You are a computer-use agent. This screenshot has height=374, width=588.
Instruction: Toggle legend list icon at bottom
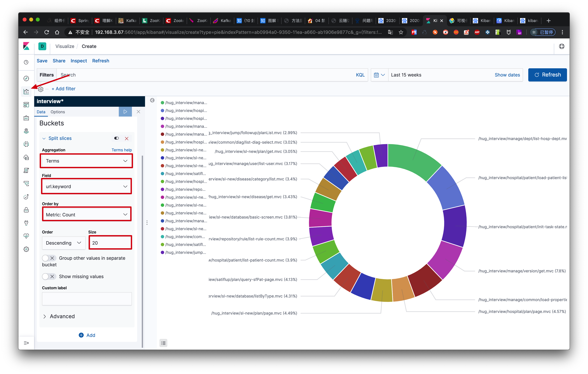tap(163, 343)
